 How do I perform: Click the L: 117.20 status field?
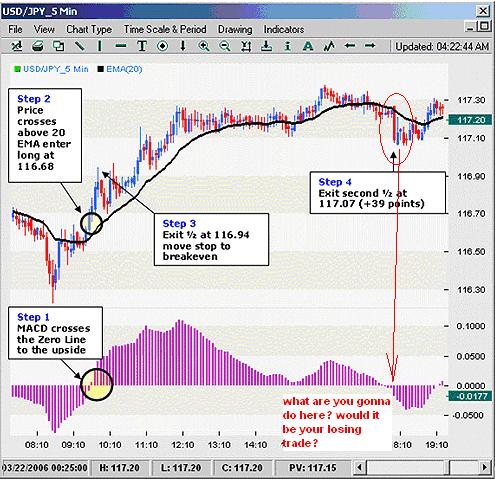click(x=181, y=468)
